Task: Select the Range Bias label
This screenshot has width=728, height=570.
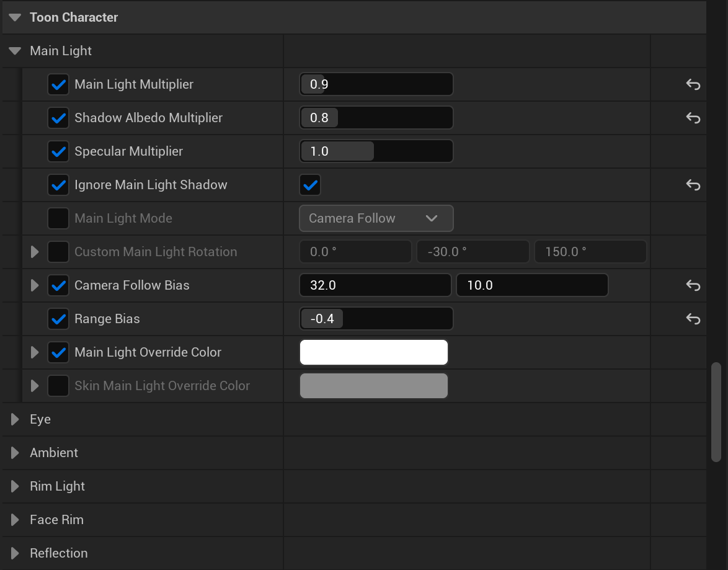Action: point(107,319)
